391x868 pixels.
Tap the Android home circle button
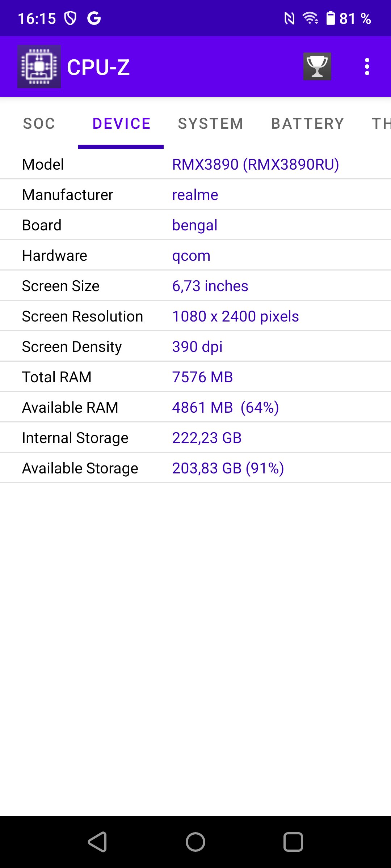195,842
